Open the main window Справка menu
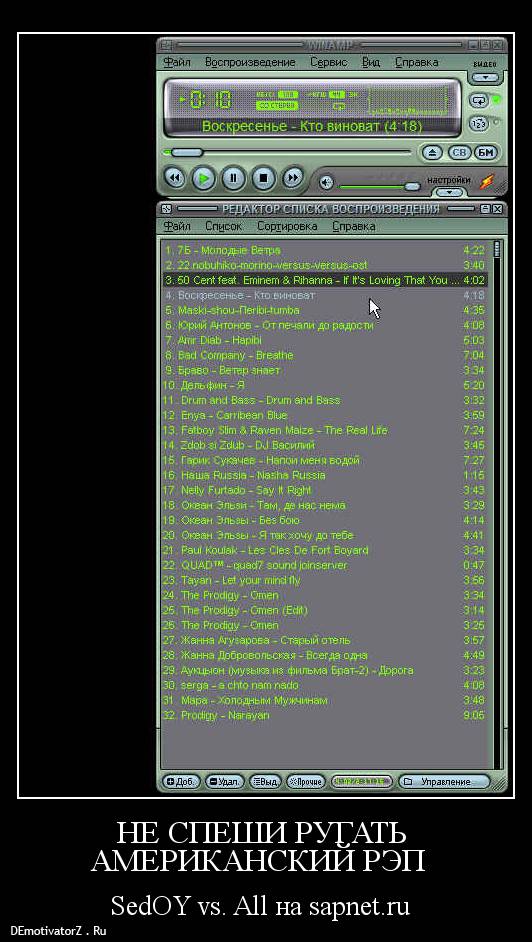Screen dimensions: 532x942 416,62
